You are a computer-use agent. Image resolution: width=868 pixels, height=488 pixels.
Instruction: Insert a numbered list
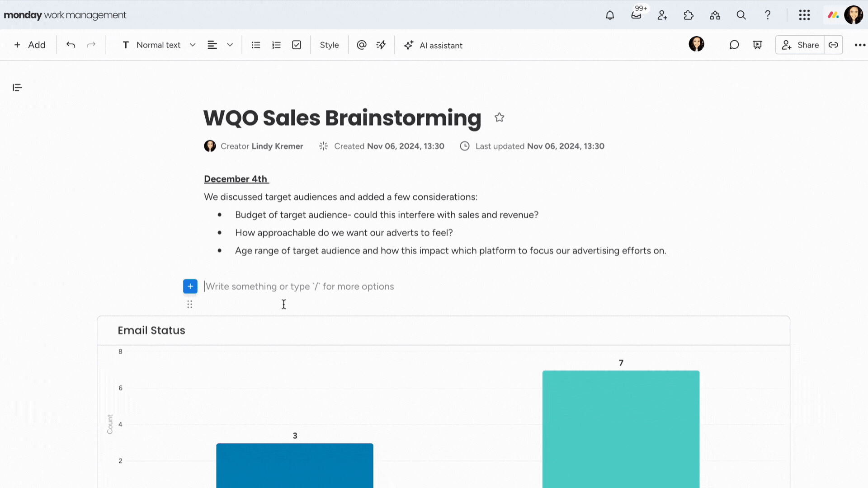tap(276, 45)
